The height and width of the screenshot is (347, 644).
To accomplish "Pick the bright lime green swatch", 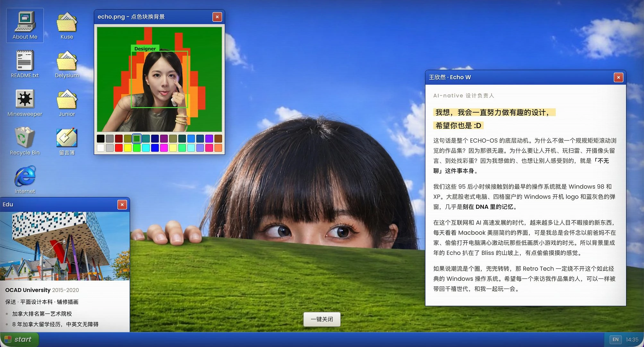I will coord(137,148).
